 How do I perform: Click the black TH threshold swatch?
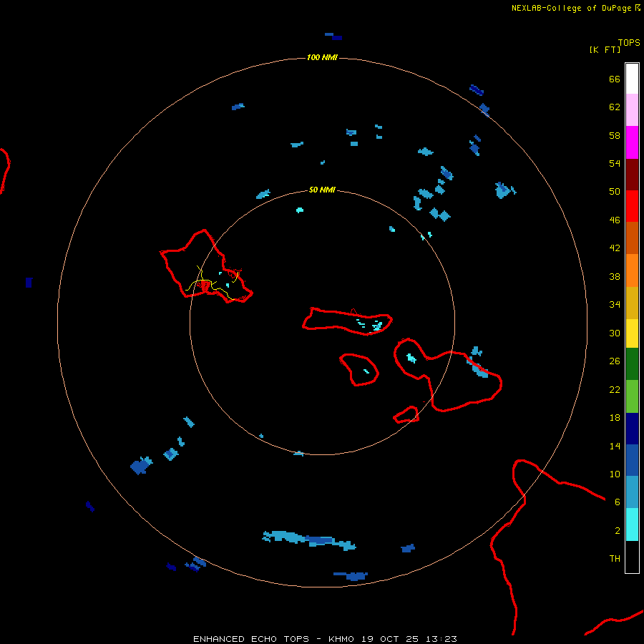coord(632,557)
